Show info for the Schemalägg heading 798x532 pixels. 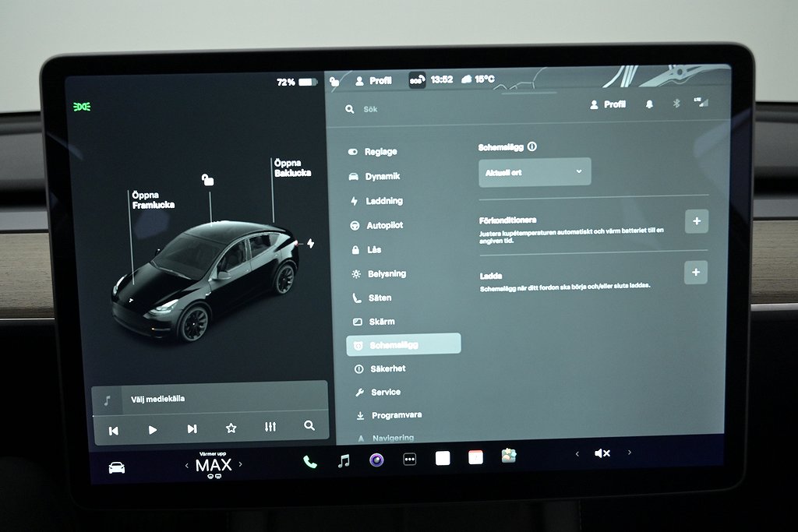coord(532,146)
